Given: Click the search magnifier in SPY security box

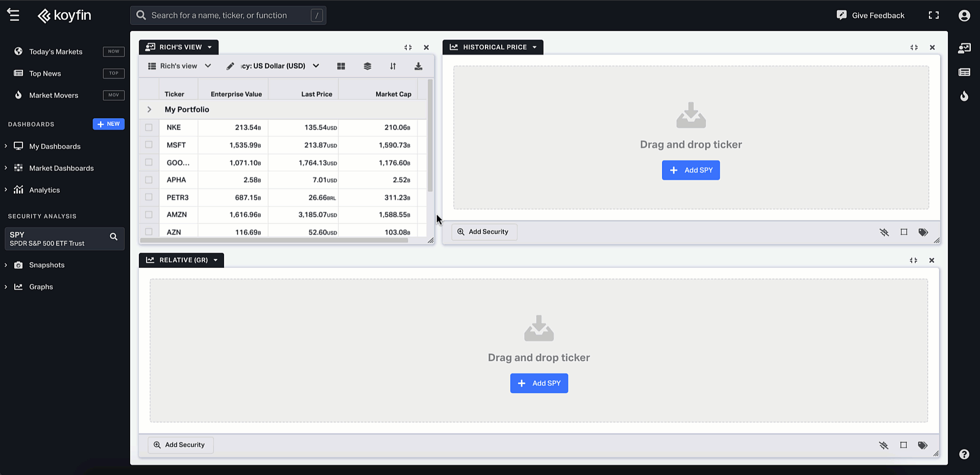Looking at the screenshot, I should click(114, 237).
